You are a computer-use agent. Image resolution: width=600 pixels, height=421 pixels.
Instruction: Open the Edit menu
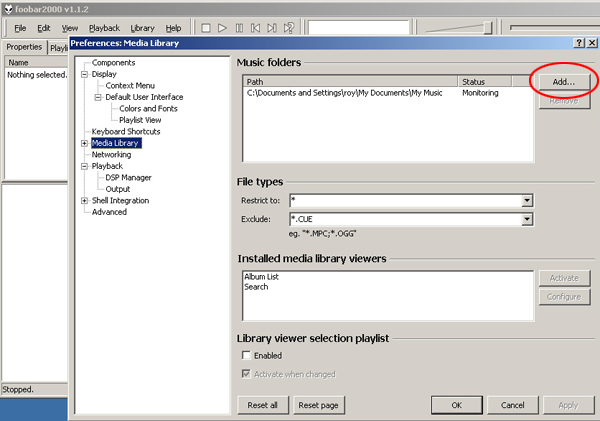click(x=44, y=28)
